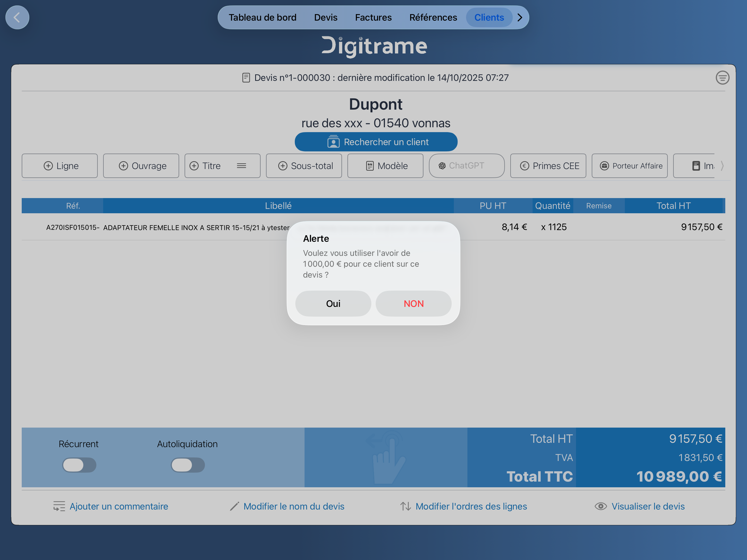747x560 pixels.
Task: Select the ADAPTATEUR FEMELLE INOX line row
Action: (x=196, y=228)
